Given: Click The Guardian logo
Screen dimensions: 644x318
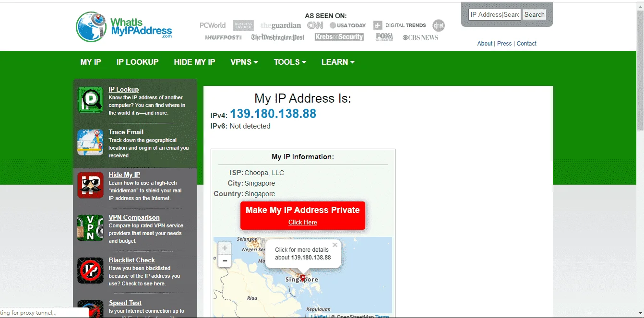Looking at the screenshot, I should tap(281, 25).
